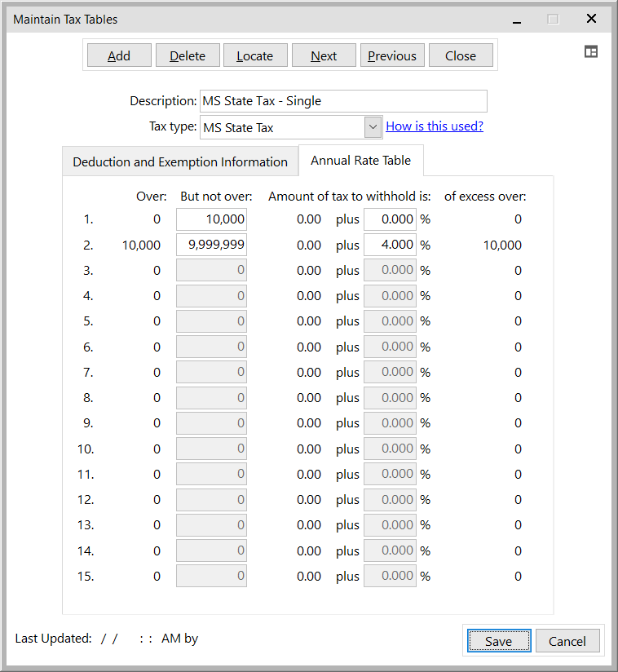Click the layout panel icon at top right

[591, 51]
